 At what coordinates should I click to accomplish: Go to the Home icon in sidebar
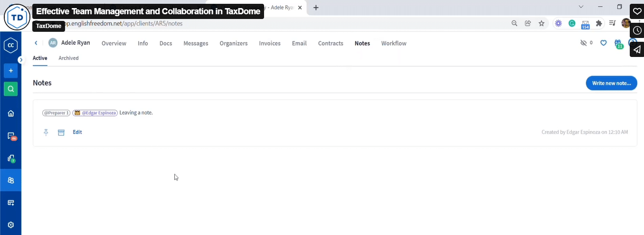click(x=10, y=113)
